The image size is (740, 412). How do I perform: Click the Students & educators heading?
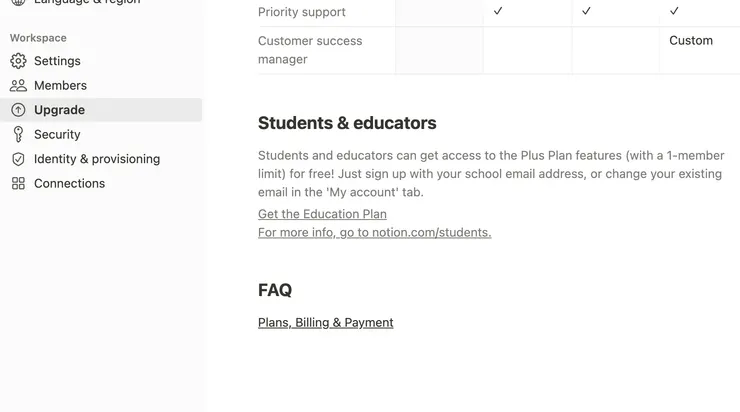(347, 123)
